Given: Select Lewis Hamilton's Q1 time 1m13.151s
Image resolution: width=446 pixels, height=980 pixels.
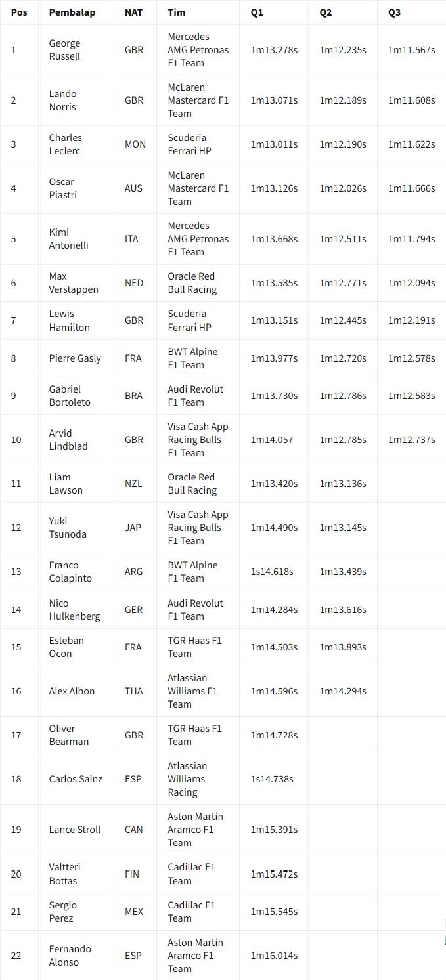Looking at the screenshot, I should [x=274, y=320].
